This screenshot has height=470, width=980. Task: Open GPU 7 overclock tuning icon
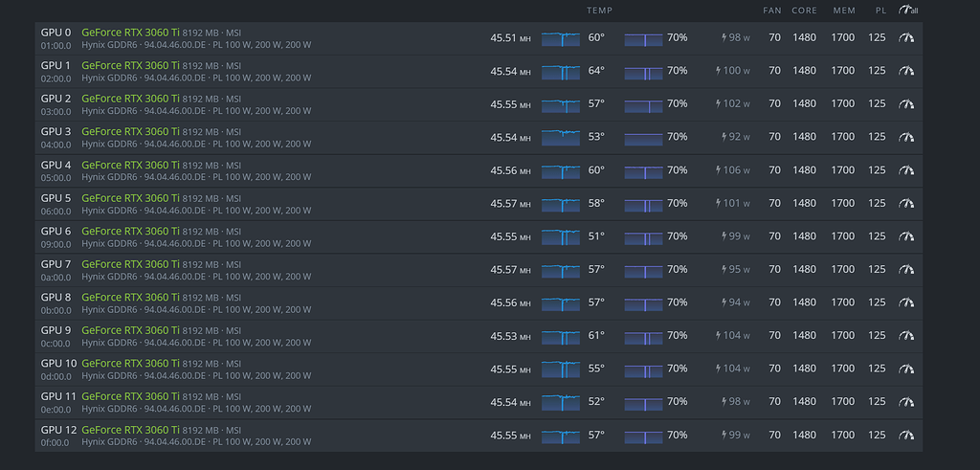[906, 269]
